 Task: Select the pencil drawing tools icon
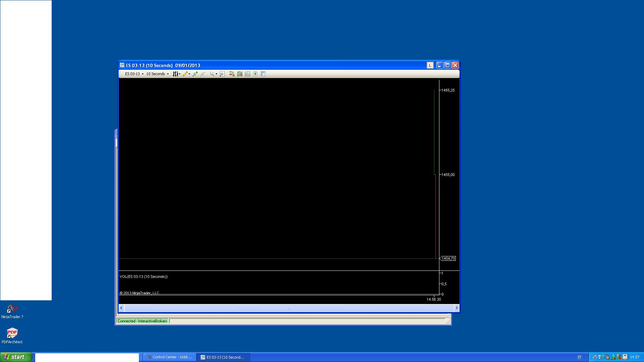point(186,74)
